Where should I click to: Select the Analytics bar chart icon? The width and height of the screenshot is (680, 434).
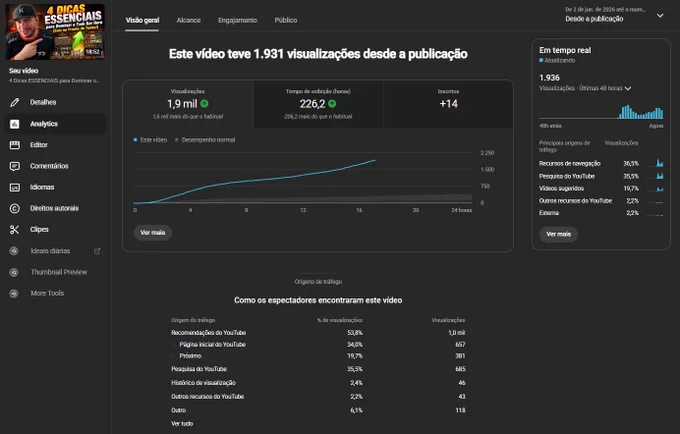tap(14, 124)
